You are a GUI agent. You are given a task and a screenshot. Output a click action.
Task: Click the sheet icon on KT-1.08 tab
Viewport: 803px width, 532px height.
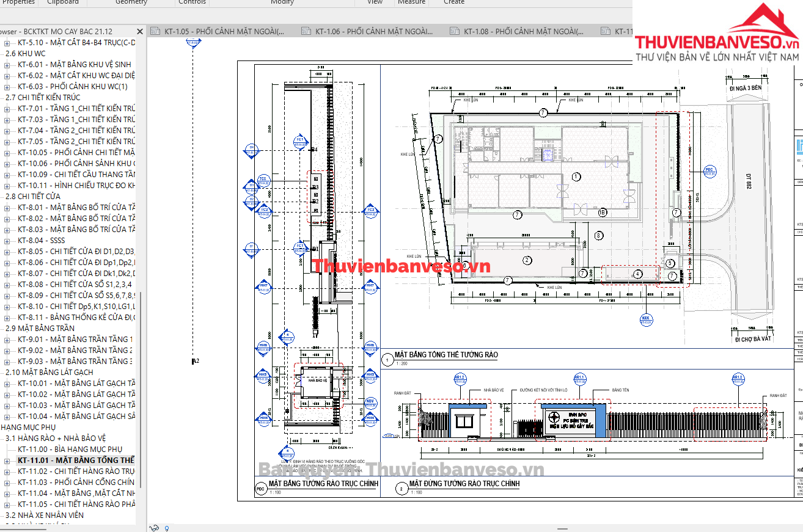[454, 32]
